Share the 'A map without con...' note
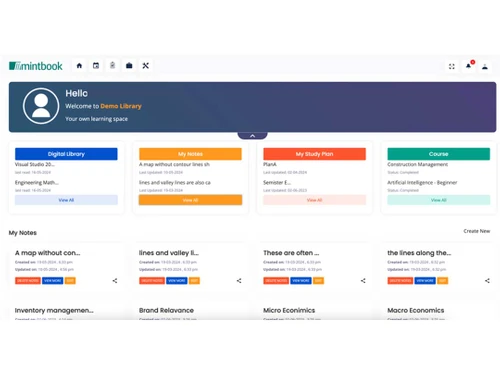Viewport: 500px width, 375px height. [115, 281]
